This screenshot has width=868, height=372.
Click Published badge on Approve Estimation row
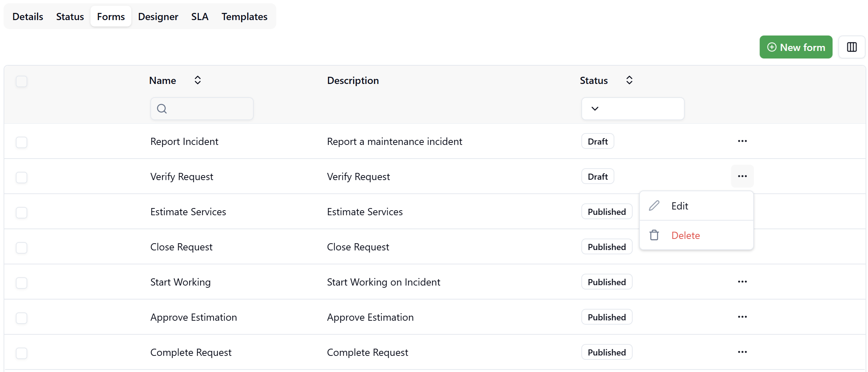pyautogui.click(x=607, y=317)
